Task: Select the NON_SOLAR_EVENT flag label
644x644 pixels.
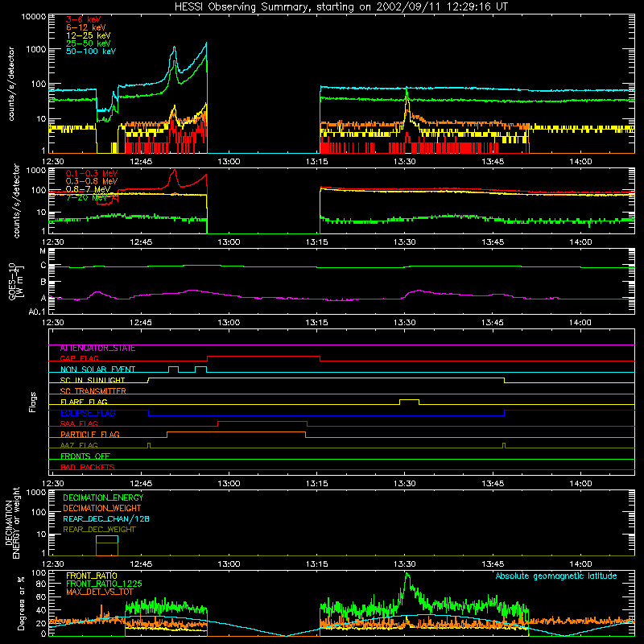Action: coord(97,369)
